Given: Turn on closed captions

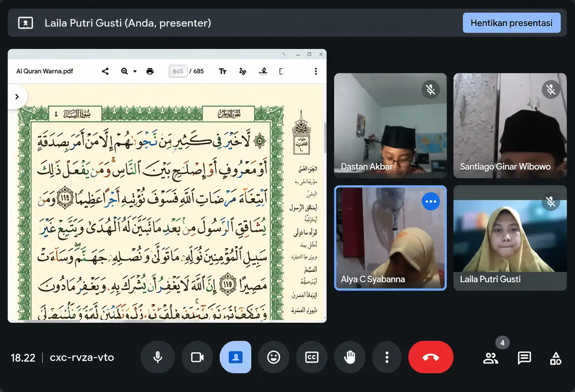Looking at the screenshot, I should pyautogui.click(x=312, y=357).
